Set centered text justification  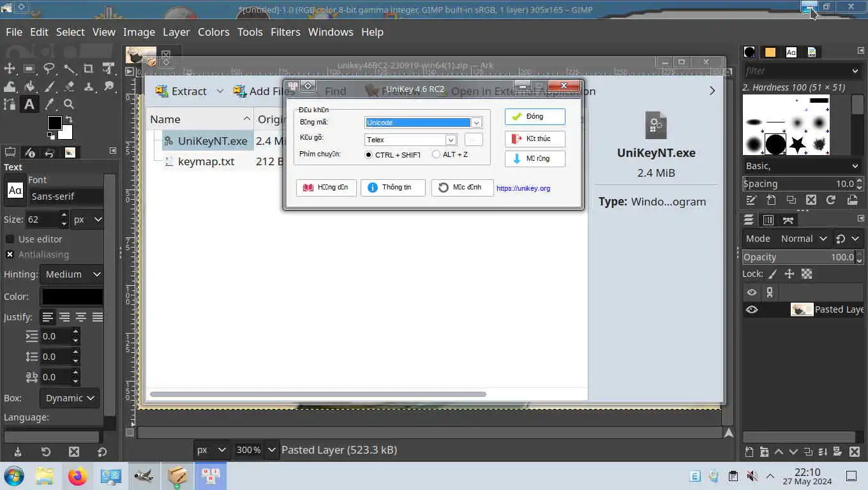81,317
